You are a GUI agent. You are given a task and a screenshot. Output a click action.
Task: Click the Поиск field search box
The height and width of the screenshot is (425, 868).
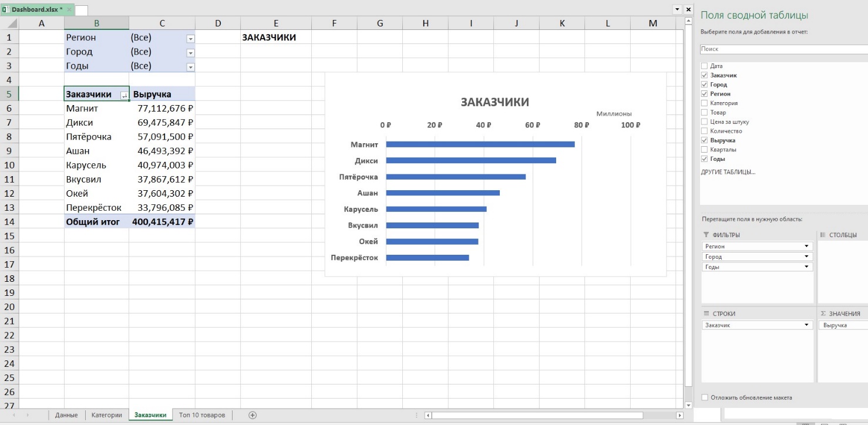tap(784, 49)
